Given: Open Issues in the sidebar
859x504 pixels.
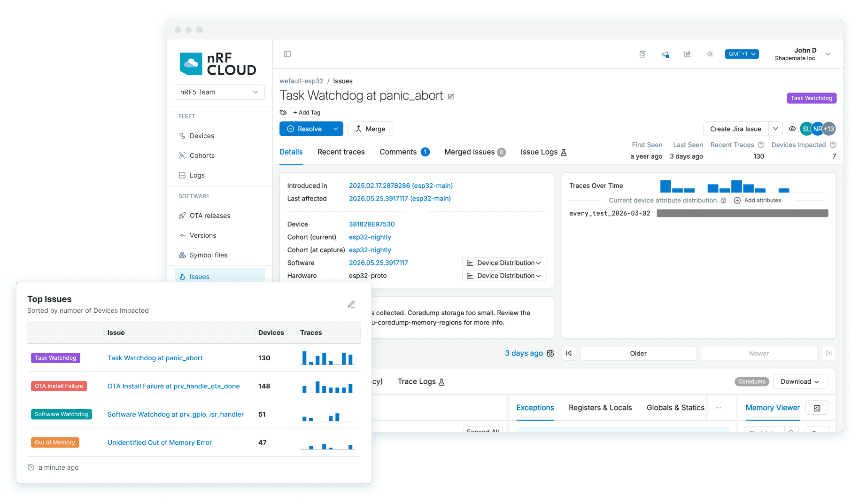Looking at the screenshot, I should pyautogui.click(x=220, y=275).
